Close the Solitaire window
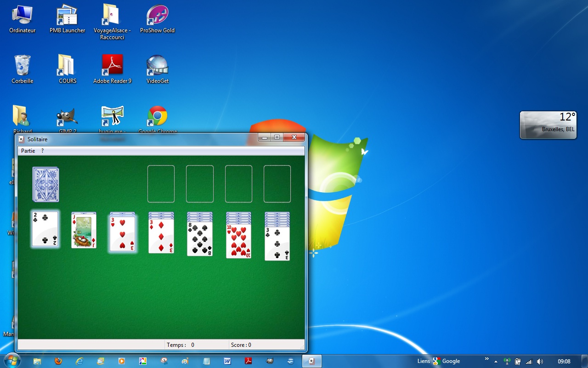Image resolution: width=588 pixels, height=368 pixels. pyautogui.click(x=294, y=137)
